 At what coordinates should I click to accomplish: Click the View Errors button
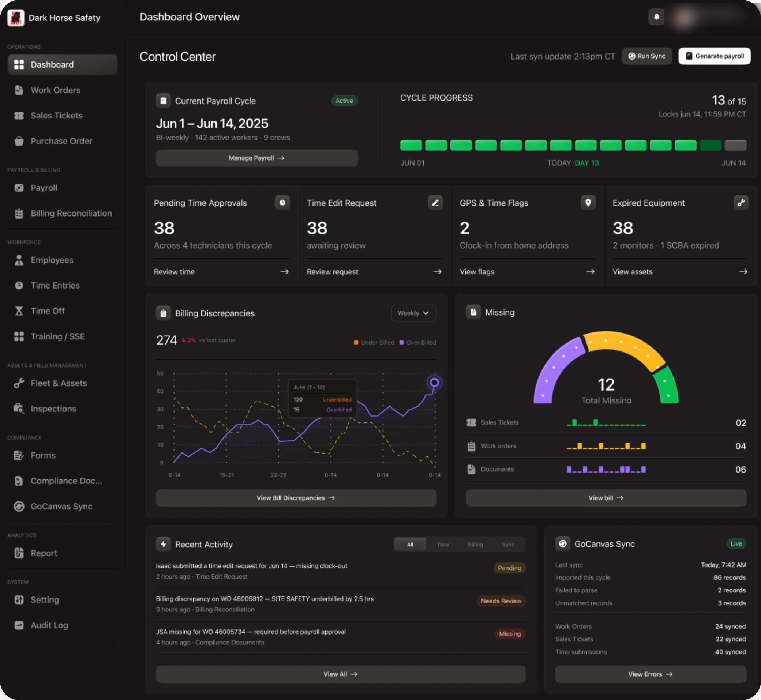(651, 674)
